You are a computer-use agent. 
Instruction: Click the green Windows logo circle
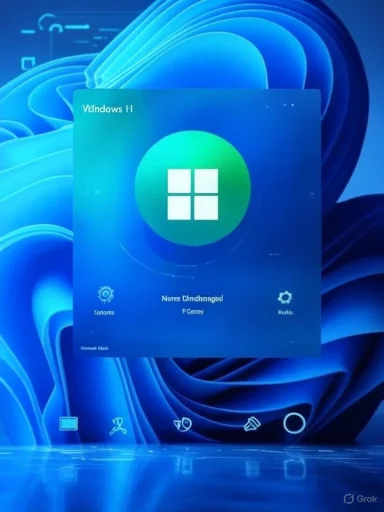click(193, 188)
